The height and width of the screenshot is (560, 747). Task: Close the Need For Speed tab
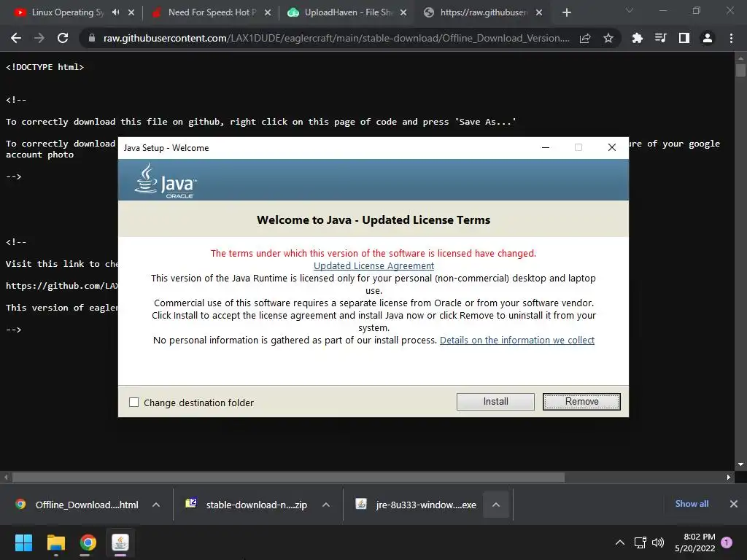coord(268,13)
